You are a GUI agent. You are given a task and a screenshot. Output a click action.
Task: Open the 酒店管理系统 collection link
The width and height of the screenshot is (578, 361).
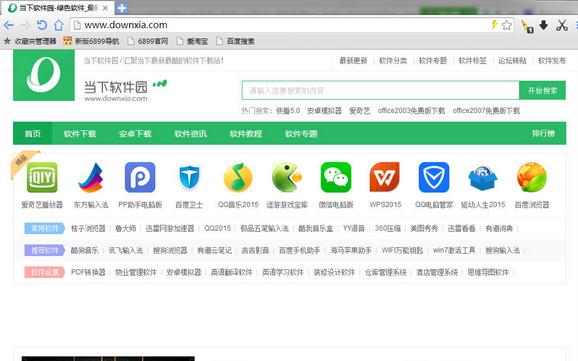(437, 273)
